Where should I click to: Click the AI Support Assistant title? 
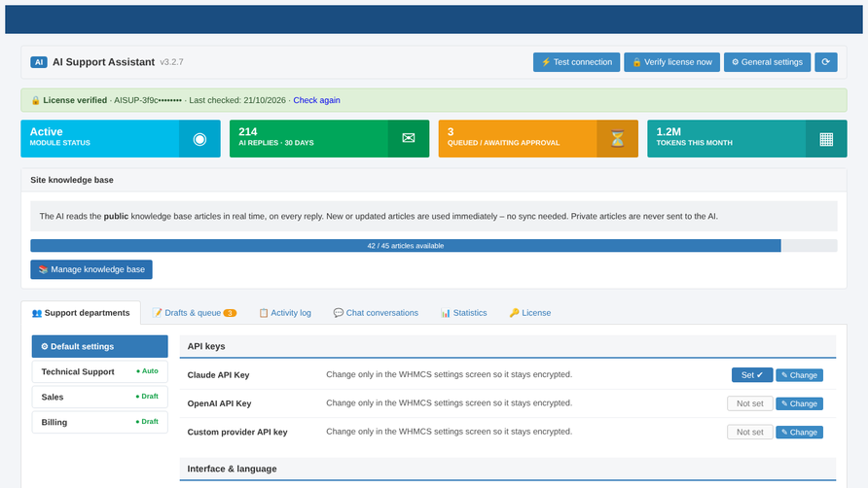[x=103, y=62]
